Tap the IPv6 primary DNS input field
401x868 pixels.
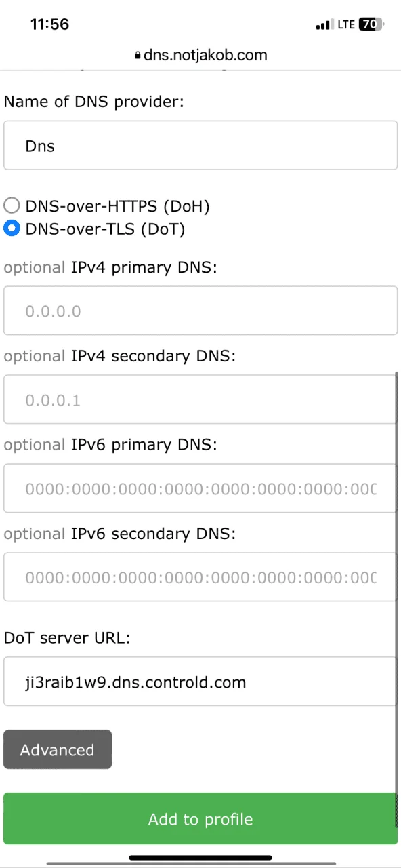coord(200,488)
